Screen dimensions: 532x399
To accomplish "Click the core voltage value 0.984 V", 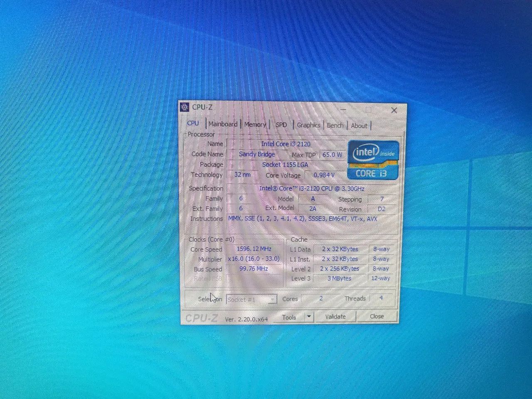I will 325,175.
